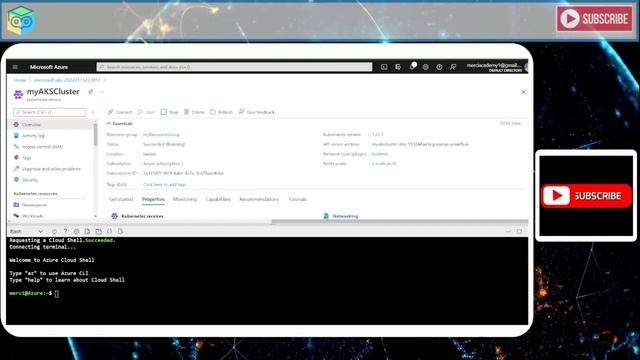
Task: Maximize the Cloud Shell pane
Action: (519, 231)
